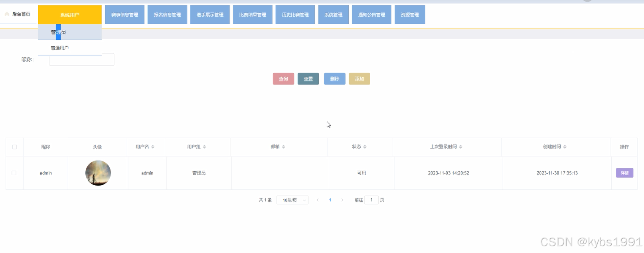The height and width of the screenshot is (253, 644).
Task: Click the 管理员 user group cell
Action: 199,173
